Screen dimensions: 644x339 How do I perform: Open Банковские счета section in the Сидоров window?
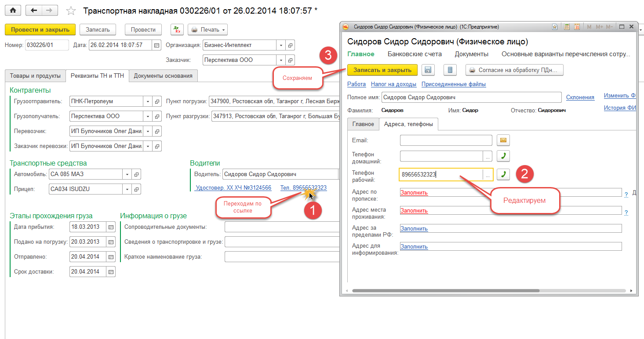(415, 54)
